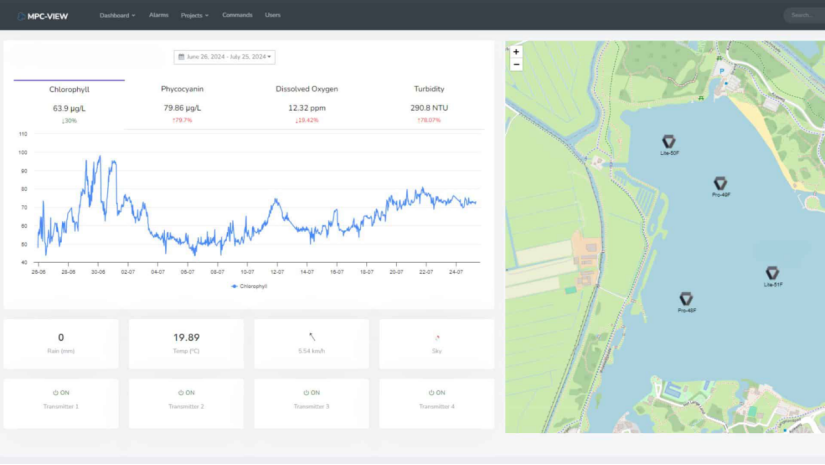The image size is (825, 465).
Task: Click the wind direction arrow icon
Action: point(311,337)
